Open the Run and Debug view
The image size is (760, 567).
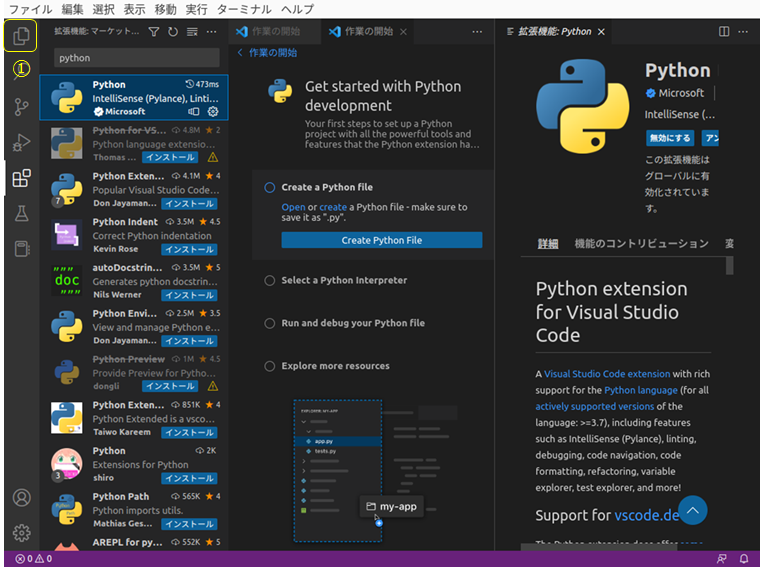click(x=21, y=143)
